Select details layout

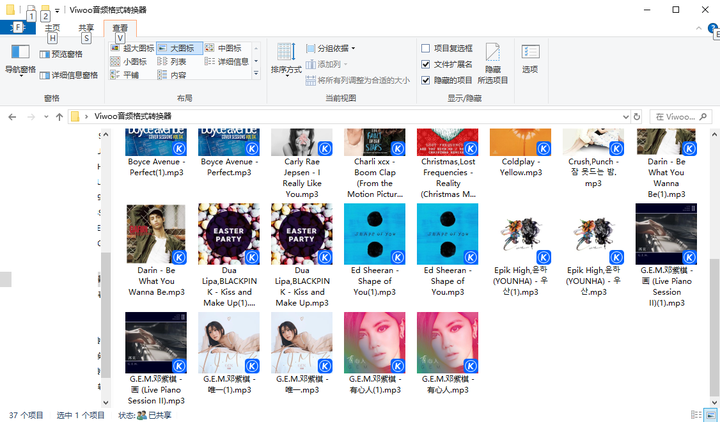(x=227, y=62)
